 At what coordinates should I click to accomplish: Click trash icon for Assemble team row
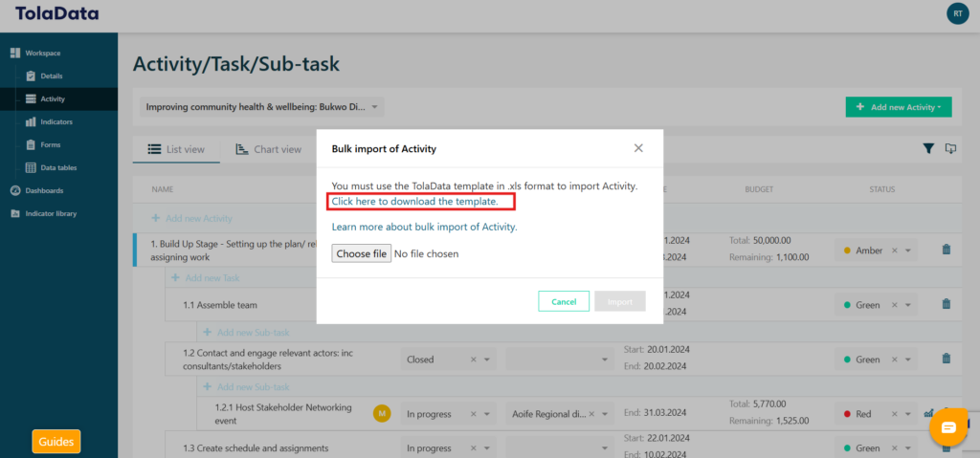point(947,304)
